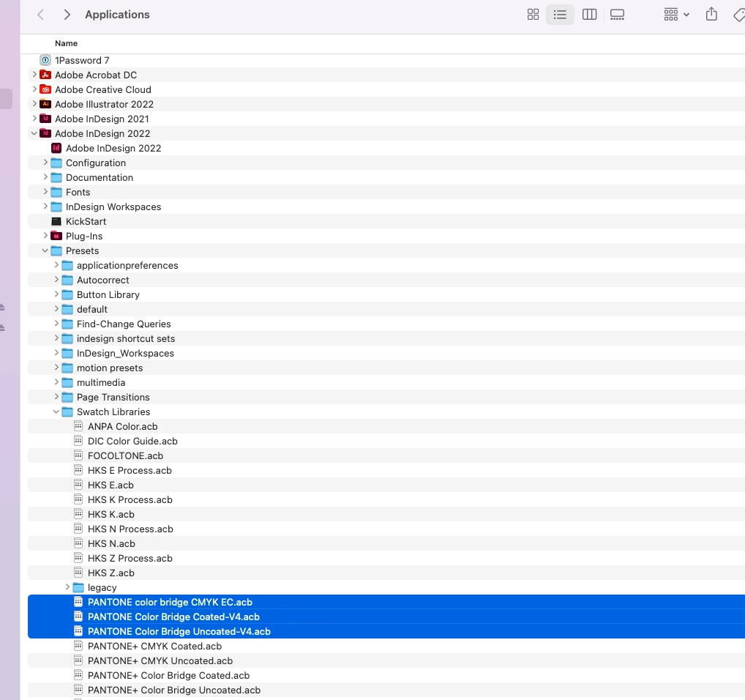Switch to gallery view
This screenshot has height=700, width=745.
[617, 15]
